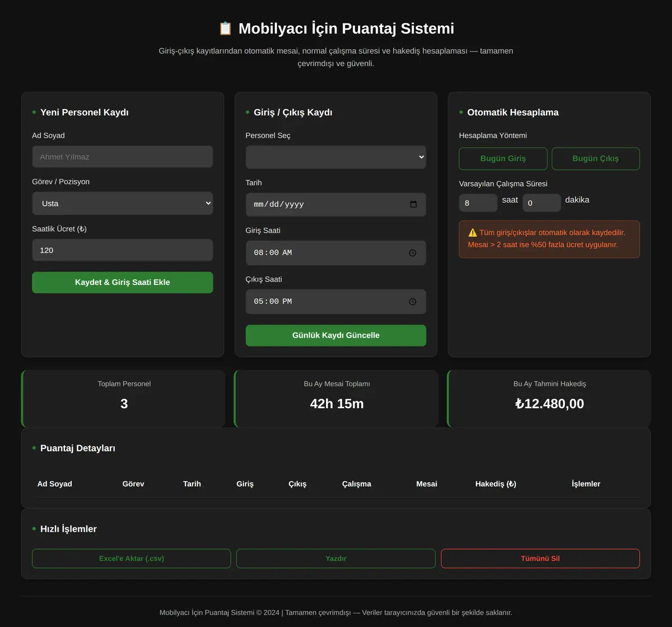Click Kaydet & Giriş Saati Ekle button
This screenshot has height=627, width=672.
coord(123,282)
